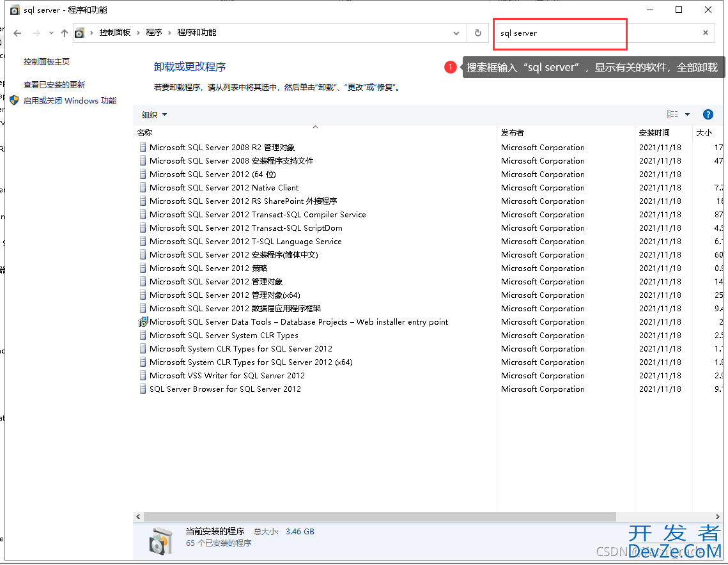Click the horizontal scrollbar thumb
The height and width of the screenshot is (565, 728).
tap(379, 516)
